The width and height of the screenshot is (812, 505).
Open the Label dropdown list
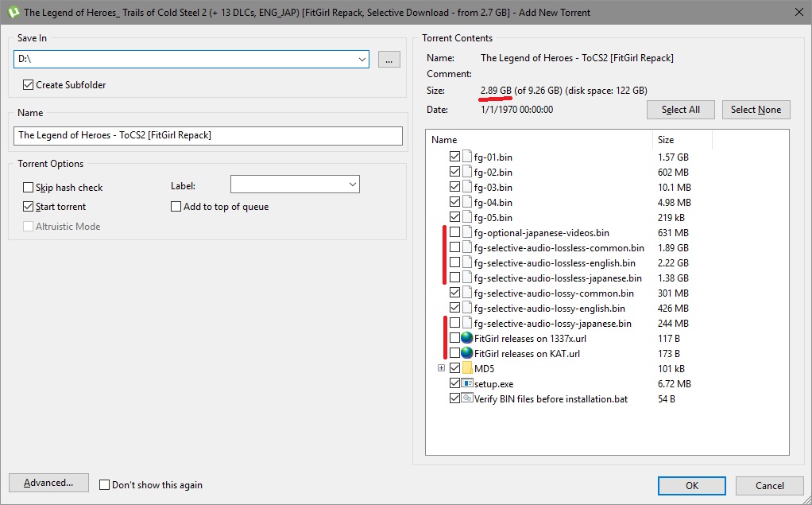[x=352, y=185]
